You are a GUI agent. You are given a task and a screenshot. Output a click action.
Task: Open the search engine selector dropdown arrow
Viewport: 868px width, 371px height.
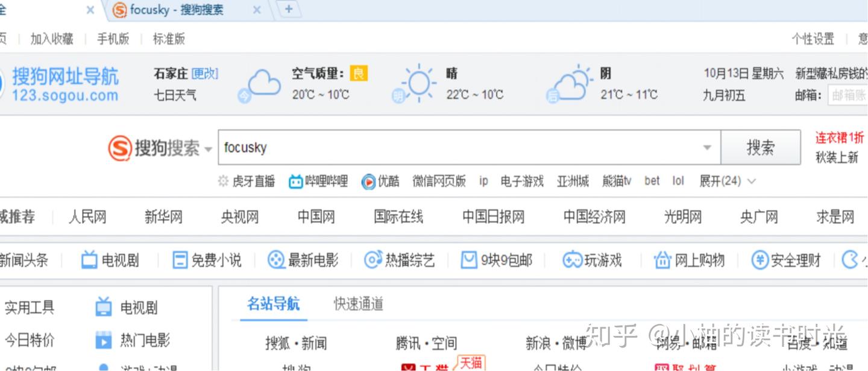(208, 149)
